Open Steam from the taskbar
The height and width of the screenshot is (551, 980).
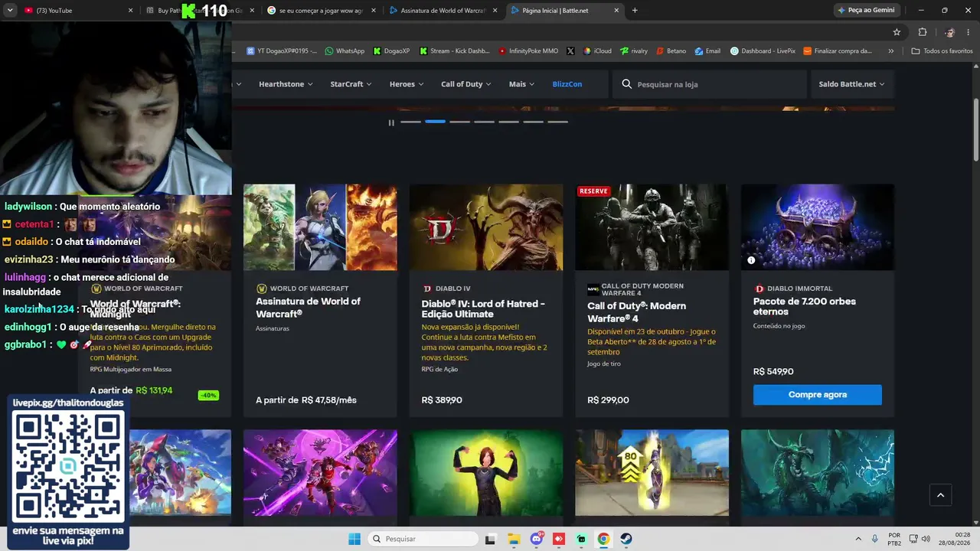pyautogui.click(x=626, y=539)
